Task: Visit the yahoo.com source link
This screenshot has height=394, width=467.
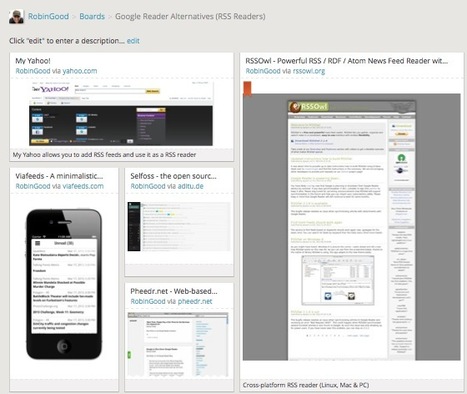Action: click(x=80, y=71)
